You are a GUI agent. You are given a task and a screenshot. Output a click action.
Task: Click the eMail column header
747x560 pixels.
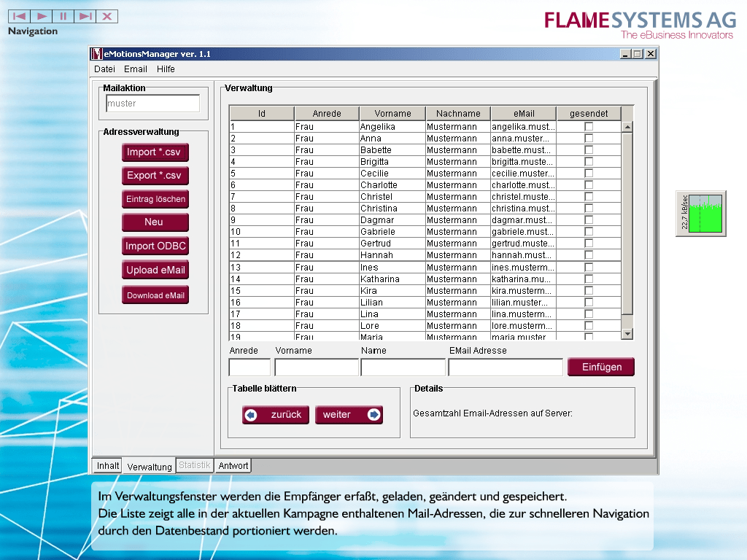click(x=524, y=113)
